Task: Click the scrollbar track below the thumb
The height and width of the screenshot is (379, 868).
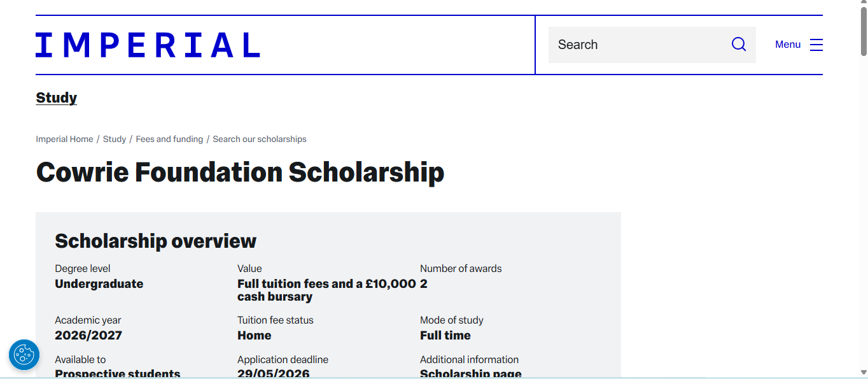Action: (863, 191)
